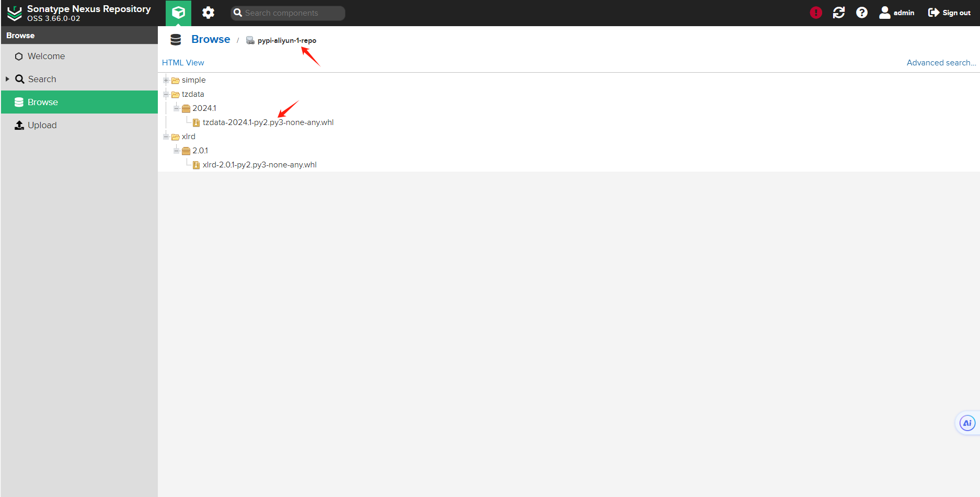
Task: Expand the Search sidebar arrow
Action: pos(7,79)
